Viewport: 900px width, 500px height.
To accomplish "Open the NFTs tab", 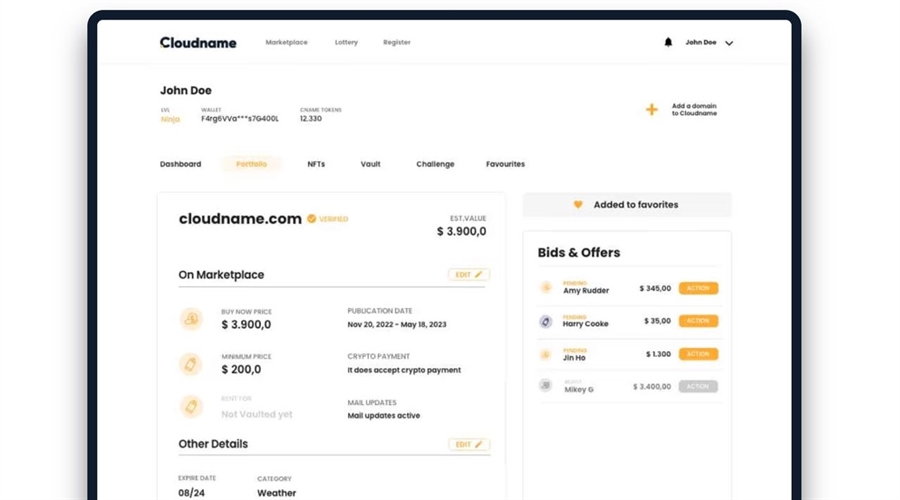I will pyautogui.click(x=316, y=164).
